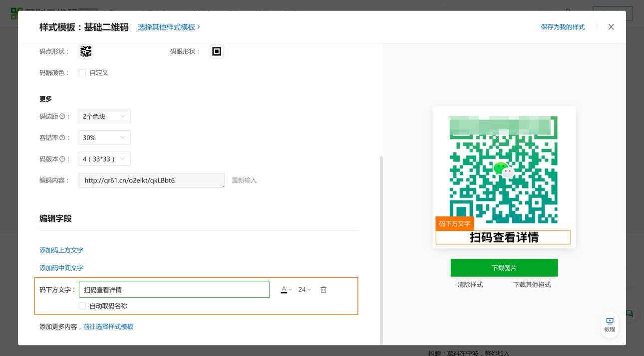Open the 容错率 30% dropdown
The height and width of the screenshot is (356, 644).
click(x=105, y=138)
